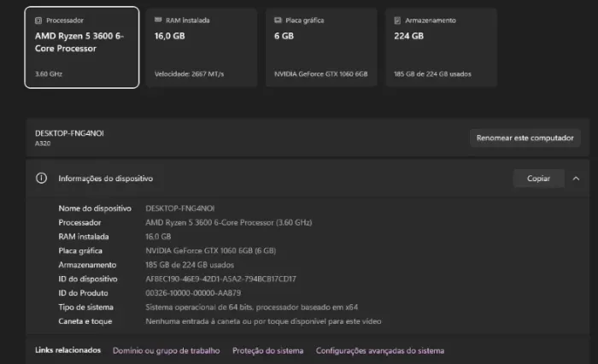Click the Links relacionados label
This screenshot has width=598, height=364.
67,350
